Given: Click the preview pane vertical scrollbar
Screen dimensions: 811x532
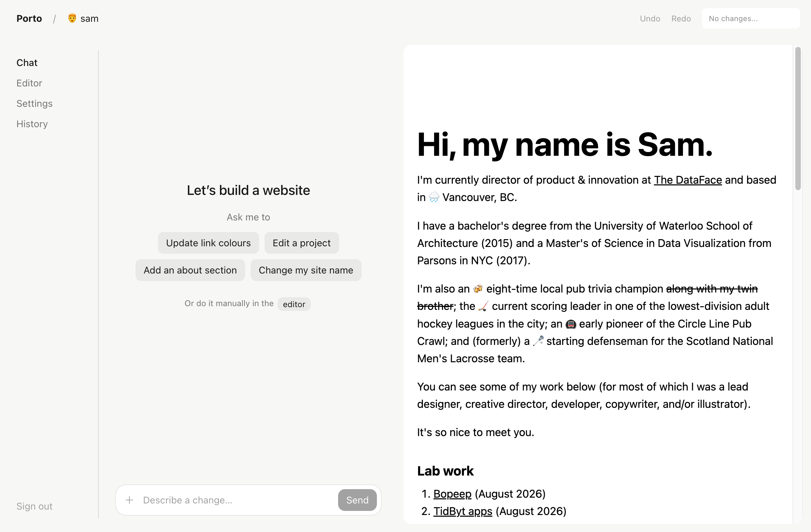Looking at the screenshot, I should pos(798,118).
